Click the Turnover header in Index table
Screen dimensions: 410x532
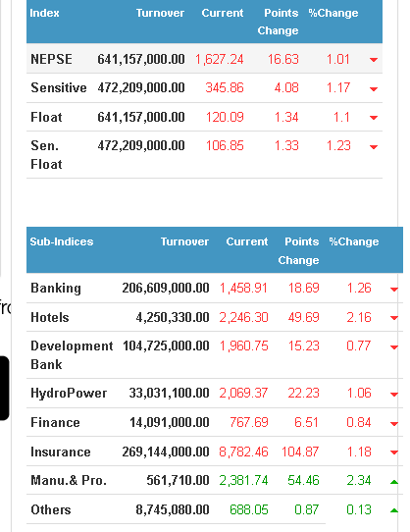(160, 13)
